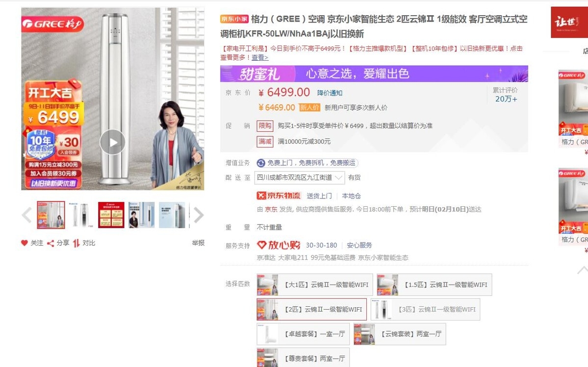Select the 【大1匹】云锦Ⅱ option
This screenshot has height=367, width=588.
pos(315,285)
